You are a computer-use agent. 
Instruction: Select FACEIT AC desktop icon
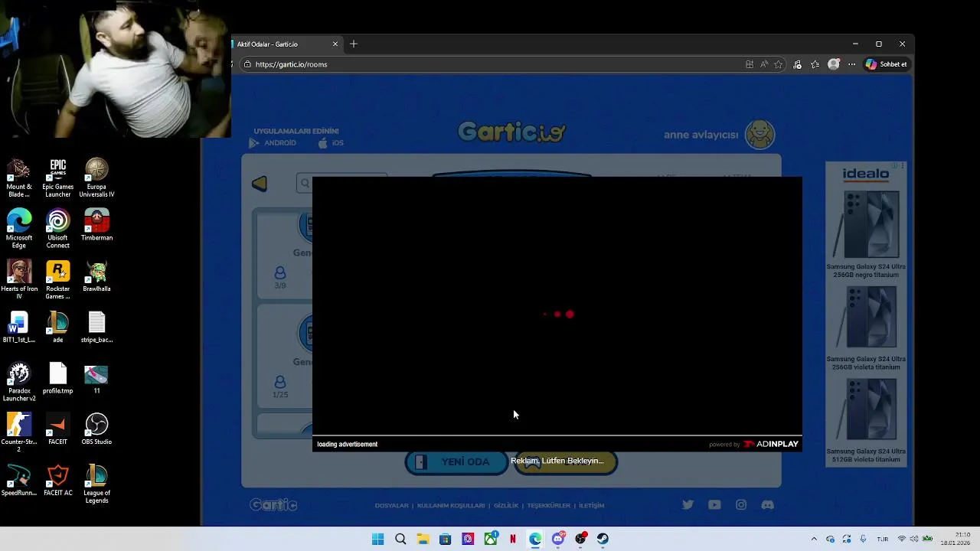(58, 480)
